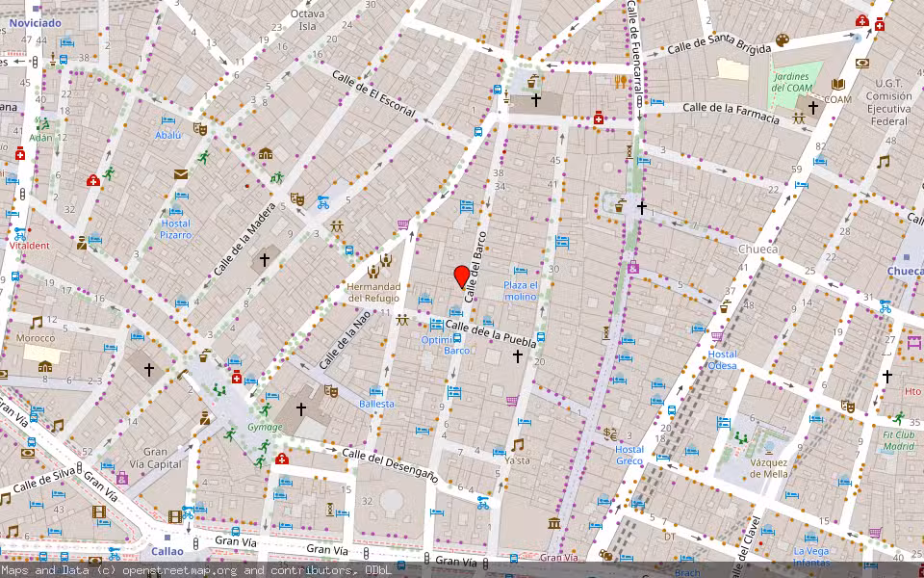This screenshot has width=924, height=578.
Task: Click the Hostal Greco label
Action: pos(629,455)
